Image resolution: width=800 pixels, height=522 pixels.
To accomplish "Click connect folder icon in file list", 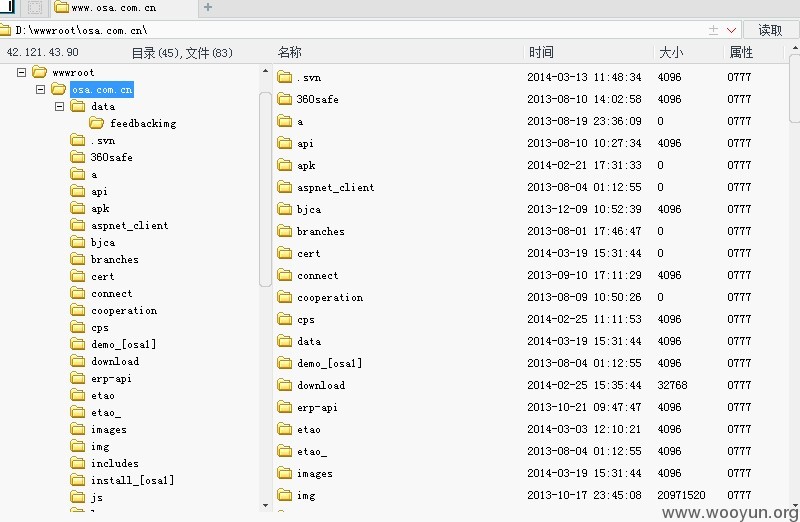I will 284,275.
